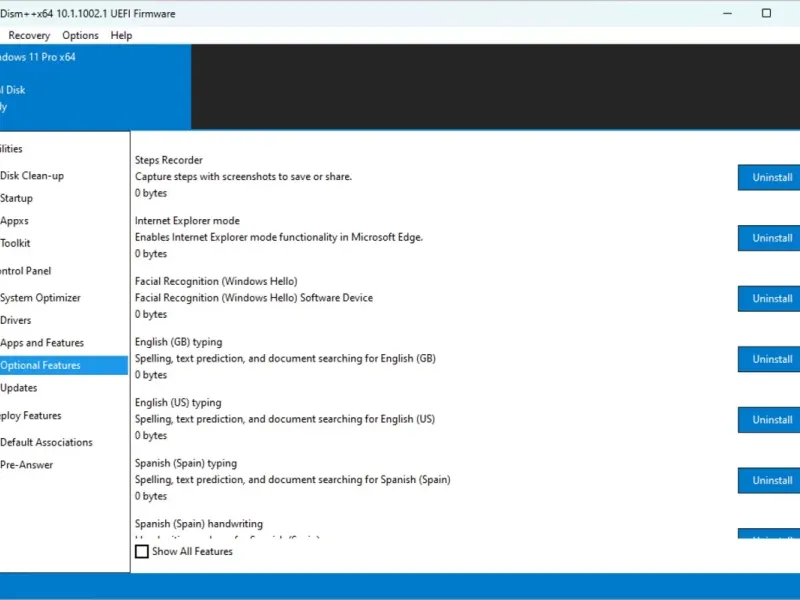The height and width of the screenshot is (600, 800).
Task: Uninstall Spanish (Spain) typing
Action: 769,481
